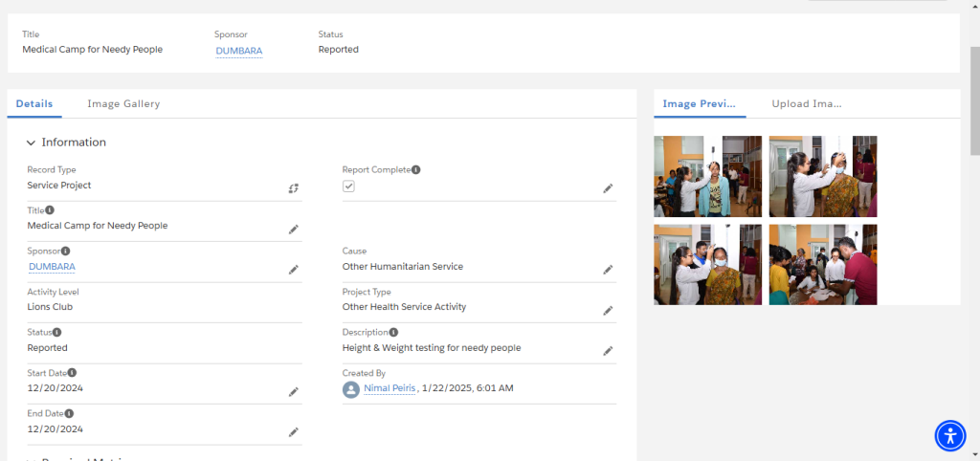The image size is (980, 461).
Task: Click the page vertical scrollbar
Action: point(974,99)
